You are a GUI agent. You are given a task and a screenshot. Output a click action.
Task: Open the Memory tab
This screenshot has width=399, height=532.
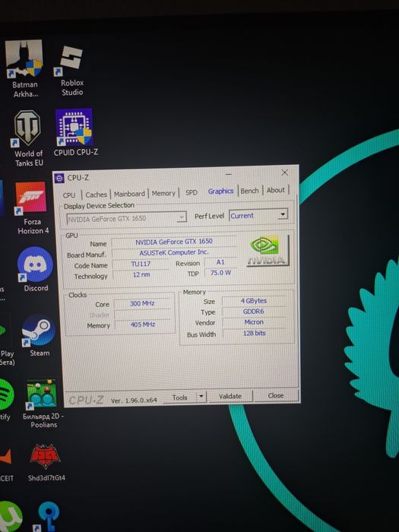point(163,193)
